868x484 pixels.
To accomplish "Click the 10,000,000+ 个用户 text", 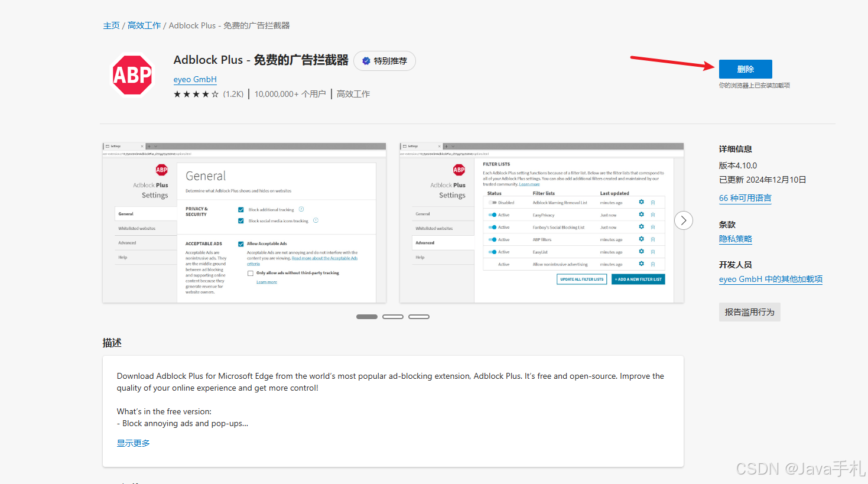I will point(290,94).
